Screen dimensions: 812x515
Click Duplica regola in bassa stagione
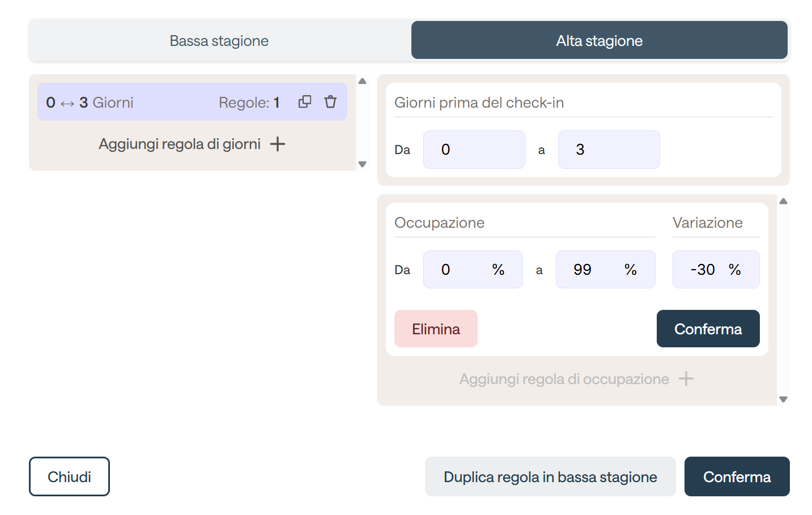pos(550,476)
